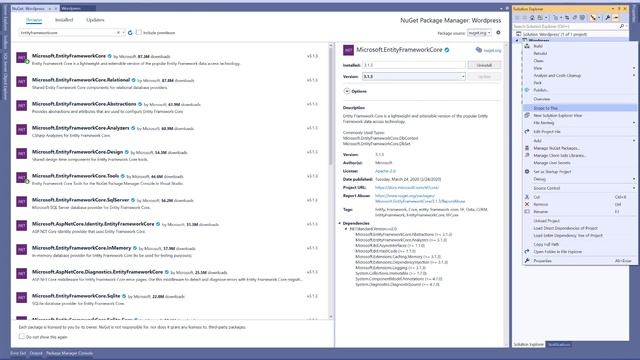Click the Publish globe icon in context menu
Screen dimensions: 640x360
tap(527, 90)
